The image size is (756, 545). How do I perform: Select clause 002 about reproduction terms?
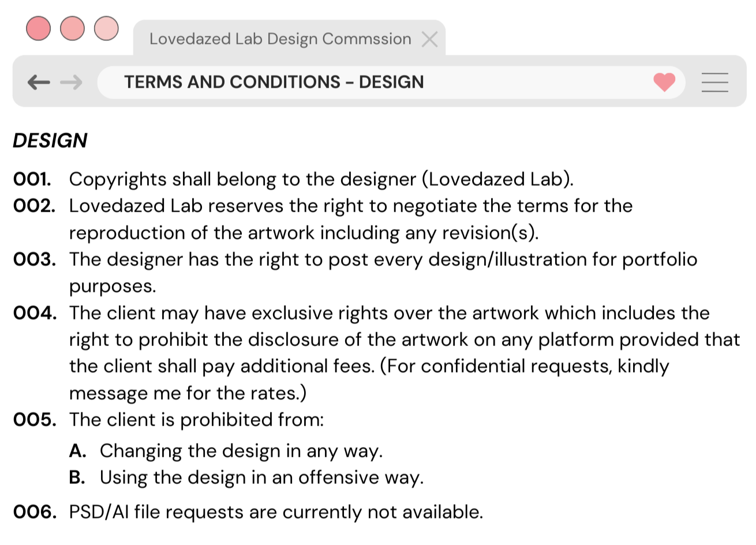pyautogui.click(x=323, y=220)
